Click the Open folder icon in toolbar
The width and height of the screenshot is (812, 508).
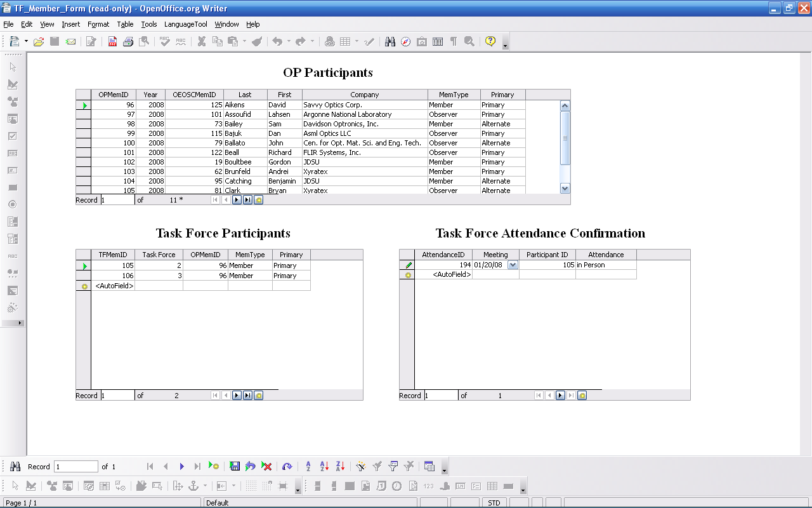point(39,42)
